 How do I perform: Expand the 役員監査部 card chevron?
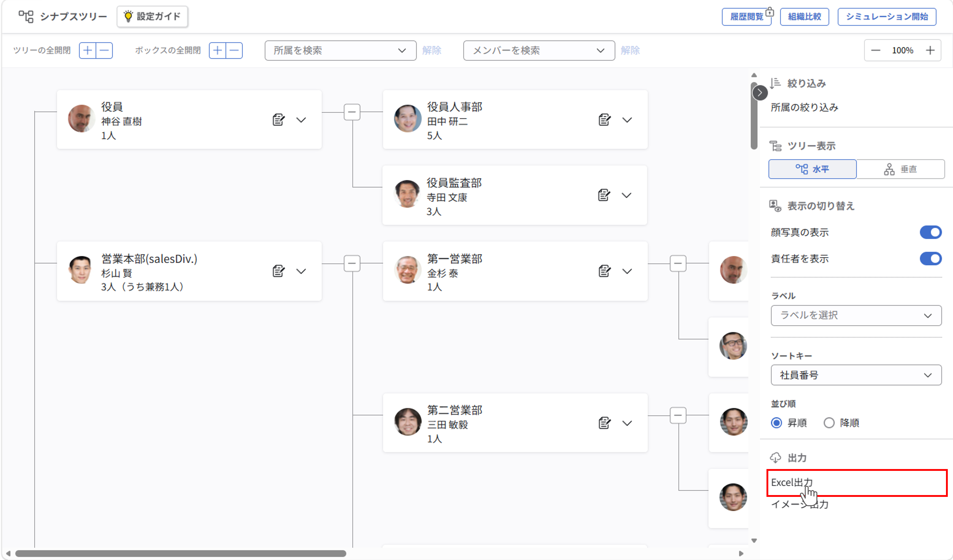627,195
